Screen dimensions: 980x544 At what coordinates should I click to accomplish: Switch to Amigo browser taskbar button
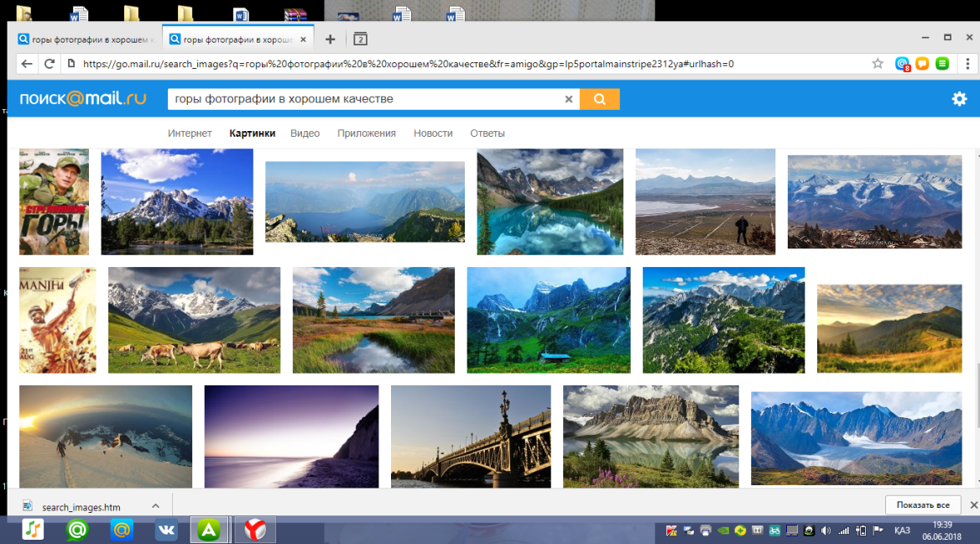pos(210,530)
